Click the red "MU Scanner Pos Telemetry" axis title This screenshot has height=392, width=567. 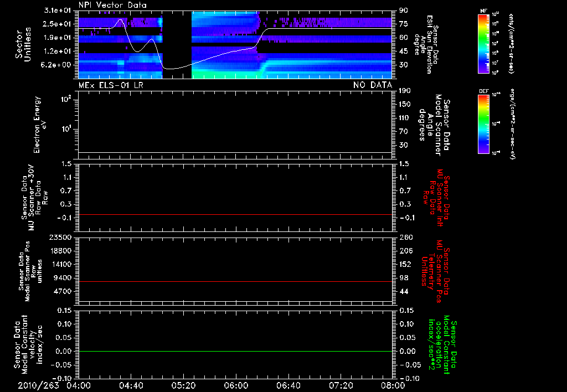[435, 271]
